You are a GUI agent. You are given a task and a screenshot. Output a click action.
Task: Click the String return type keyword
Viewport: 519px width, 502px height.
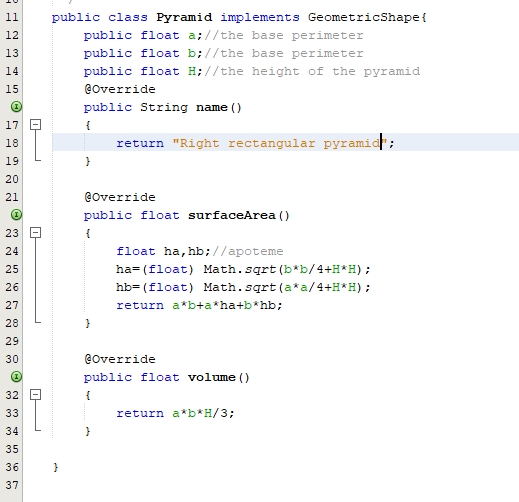tap(164, 107)
